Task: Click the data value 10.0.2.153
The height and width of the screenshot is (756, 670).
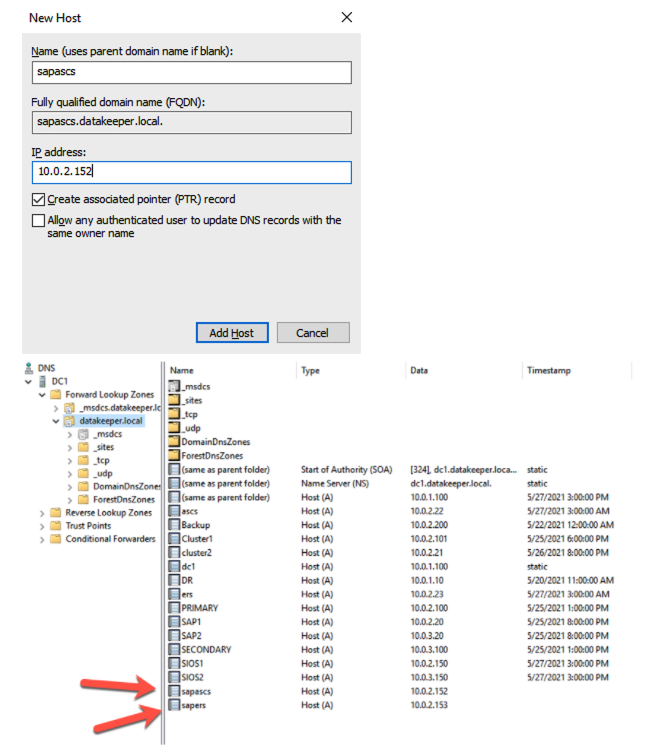Action: [429, 705]
